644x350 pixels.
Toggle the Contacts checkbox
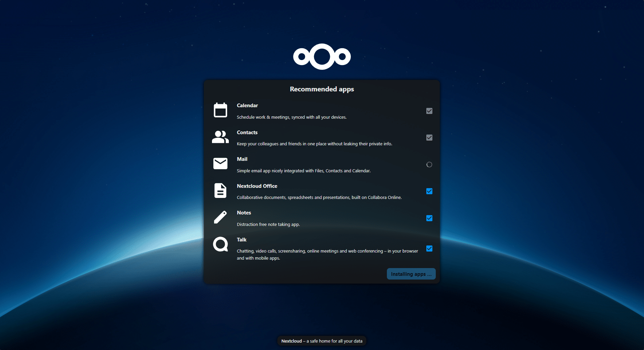pyautogui.click(x=429, y=138)
